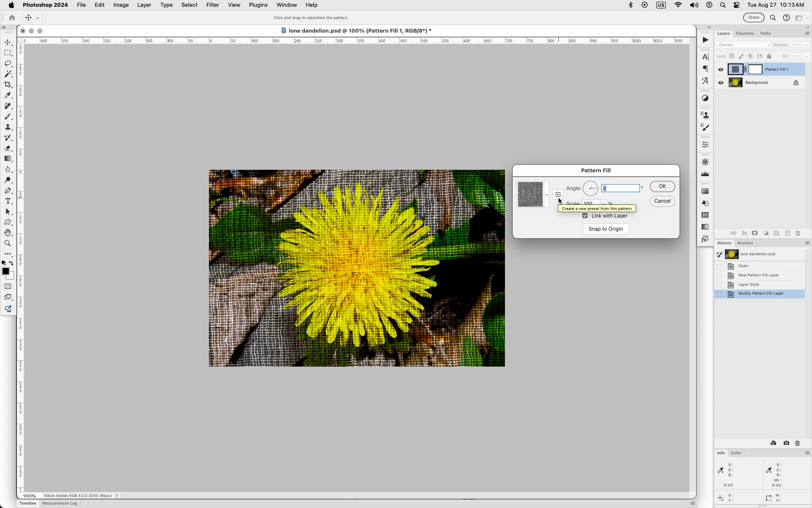This screenshot has width=812, height=508.
Task: Open the Filter menu
Action: point(212,5)
